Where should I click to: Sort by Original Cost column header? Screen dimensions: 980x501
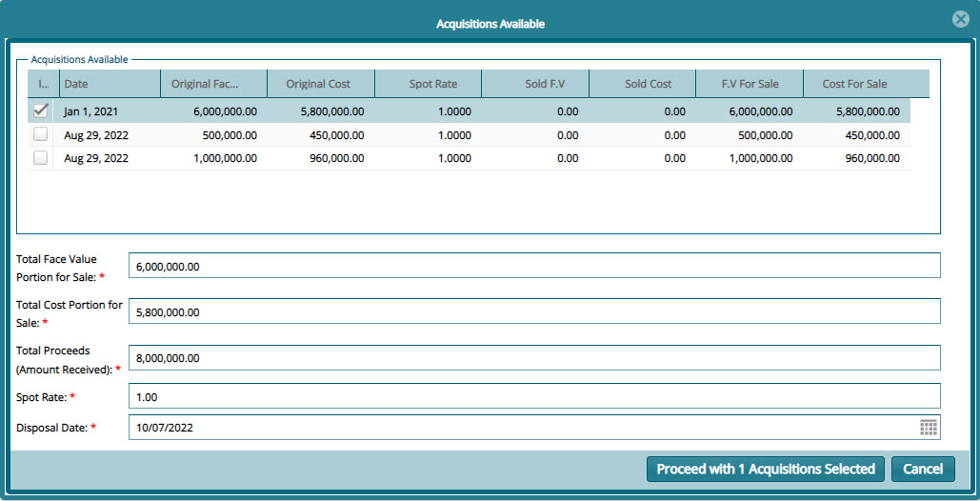coord(321,84)
